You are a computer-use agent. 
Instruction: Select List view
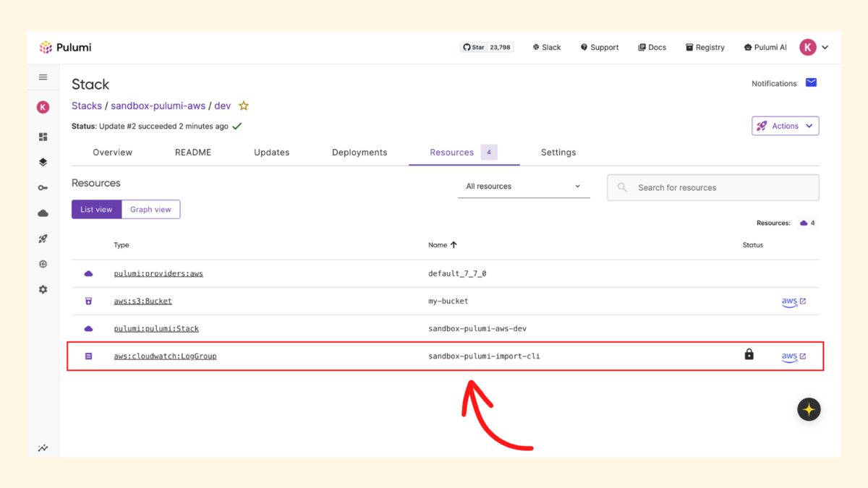[96, 210]
